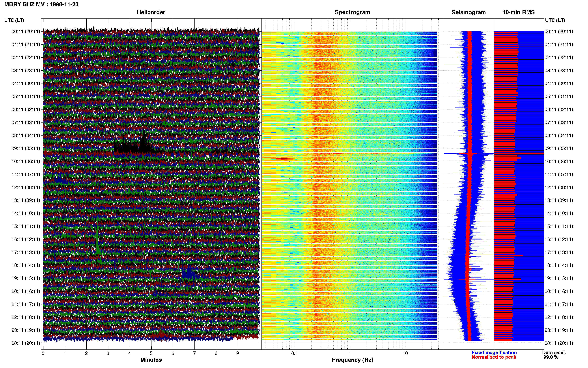
Task: Click the 0.1 Hz frequency tick label
Action: [x=295, y=353]
